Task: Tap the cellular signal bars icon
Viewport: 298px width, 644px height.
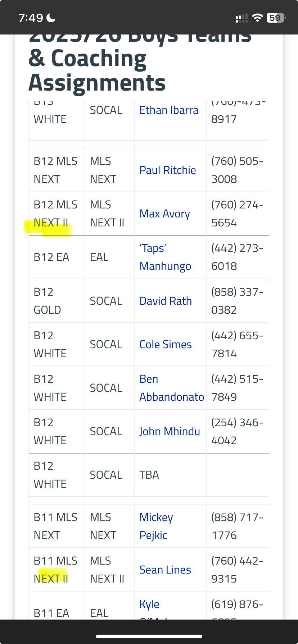Action: click(241, 18)
